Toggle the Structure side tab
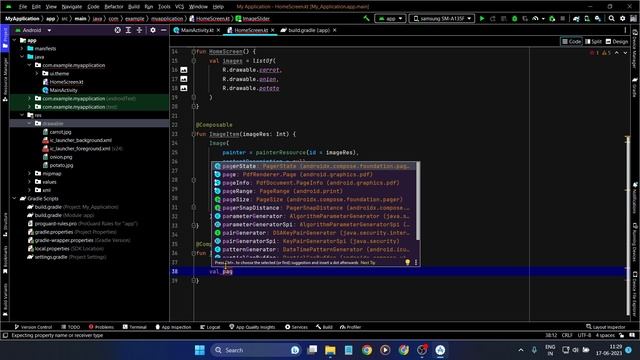Viewport: 640px width, 360px height. click(5, 225)
